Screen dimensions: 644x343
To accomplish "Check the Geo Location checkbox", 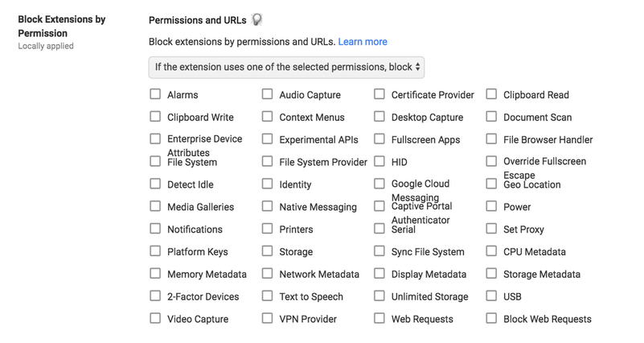I will point(491,184).
